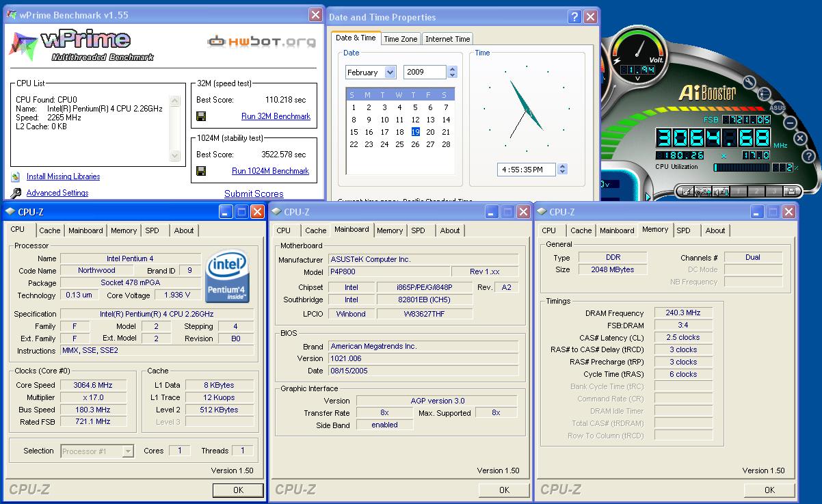The image size is (822, 504).
Task: Open AI Booster question mark help
Action: 808,156
